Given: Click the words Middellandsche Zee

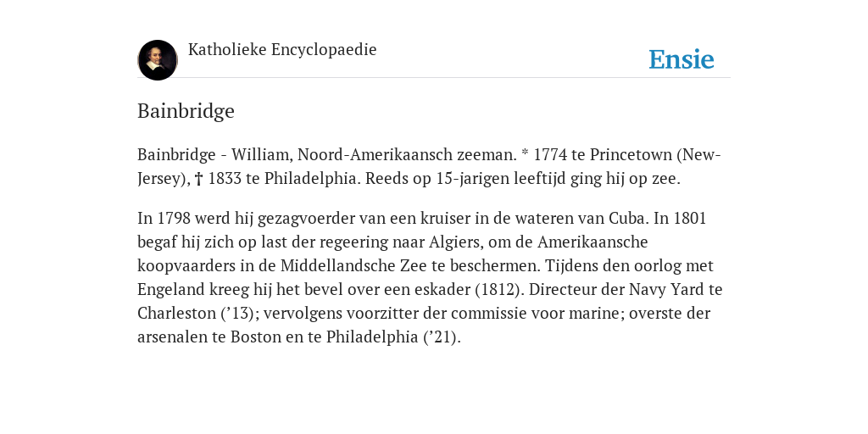Looking at the screenshot, I should 353,265.
